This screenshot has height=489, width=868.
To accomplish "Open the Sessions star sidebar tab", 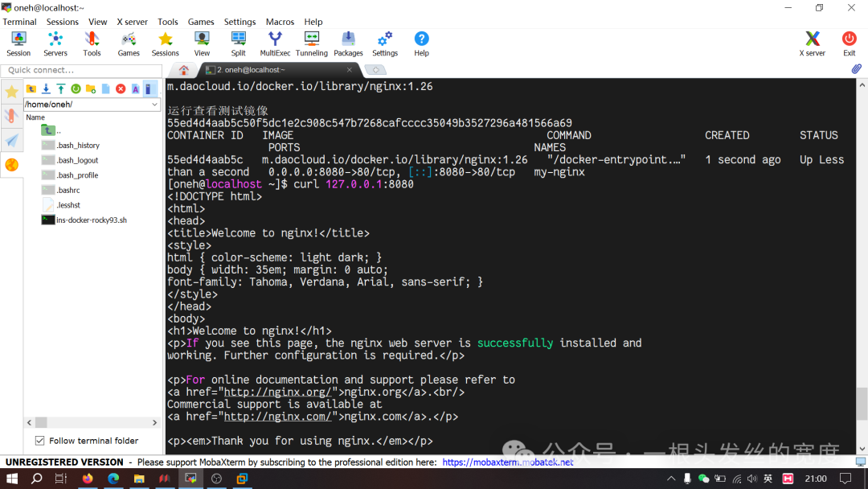I will coord(11,92).
